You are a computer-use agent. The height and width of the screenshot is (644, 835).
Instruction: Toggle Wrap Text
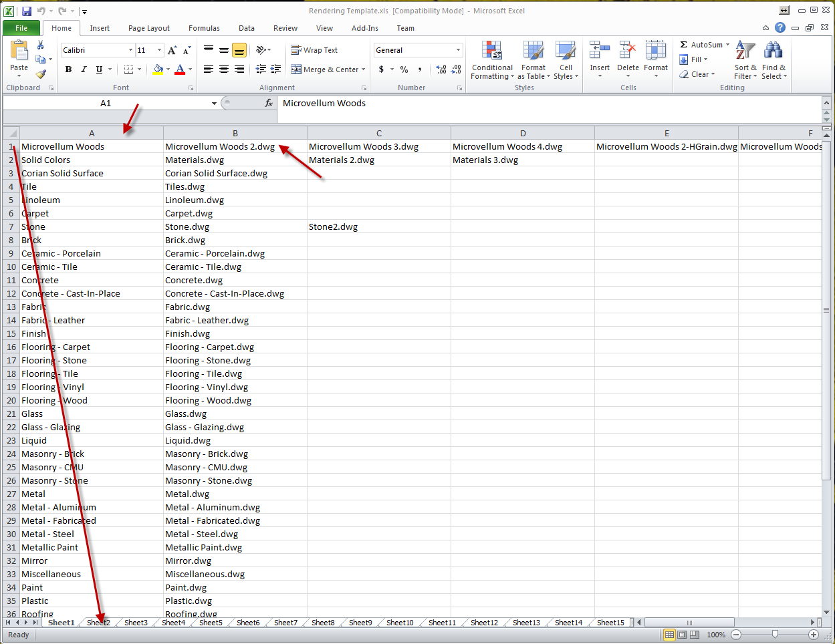pyautogui.click(x=314, y=50)
